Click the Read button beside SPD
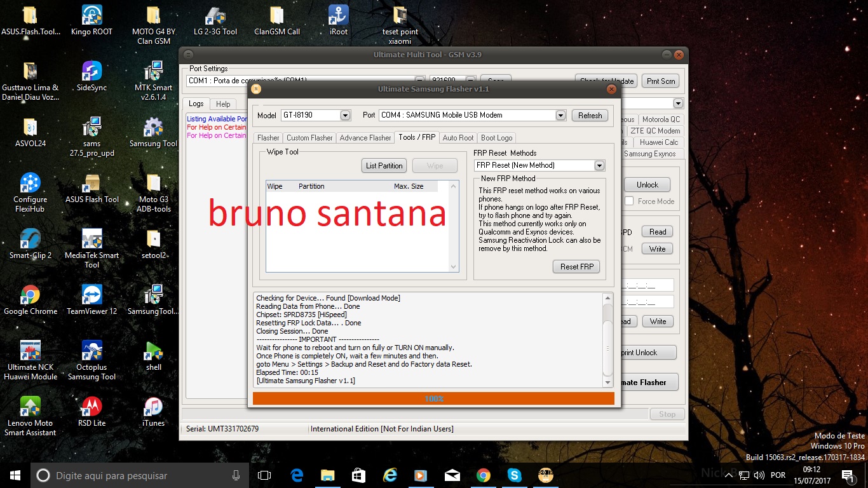868x488 pixels. pyautogui.click(x=658, y=232)
